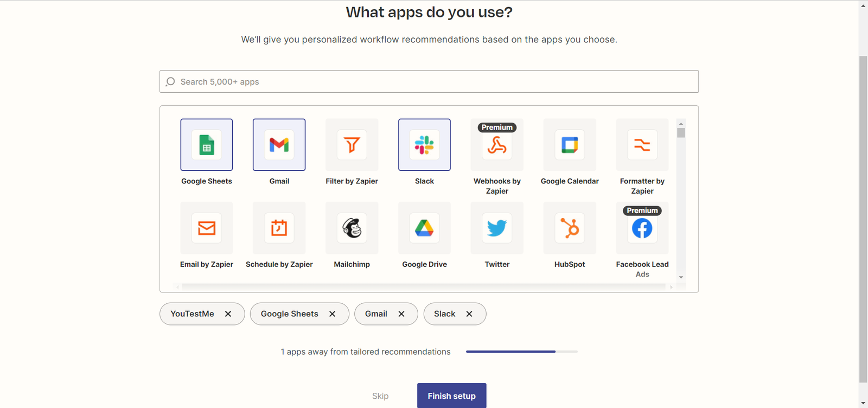Remove the Google Sheets chip
The width and height of the screenshot is (868, 408).
333,314
